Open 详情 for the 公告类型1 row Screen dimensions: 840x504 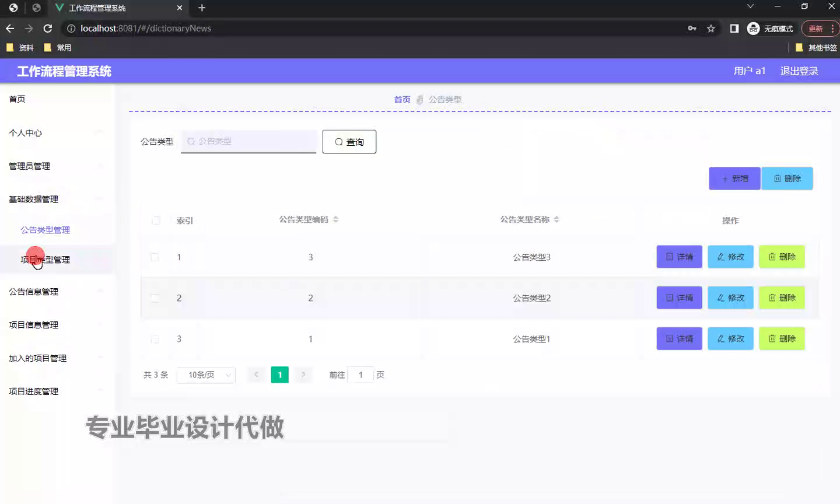680,338
